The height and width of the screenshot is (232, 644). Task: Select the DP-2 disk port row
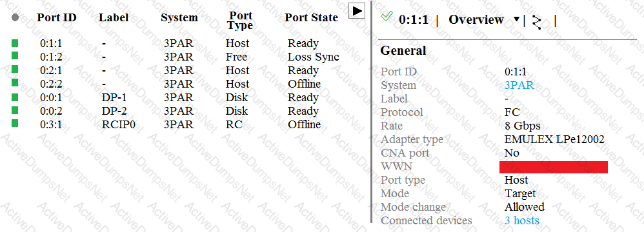(x=176, y=111)
